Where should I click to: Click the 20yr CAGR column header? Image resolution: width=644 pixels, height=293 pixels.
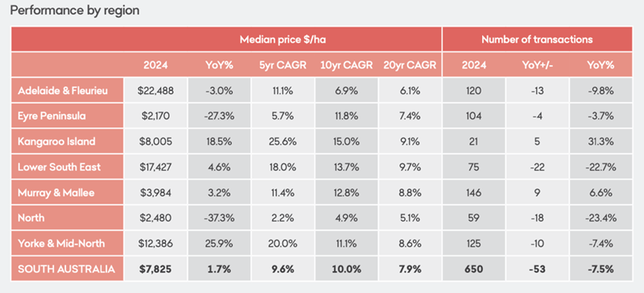pos(410,65)
